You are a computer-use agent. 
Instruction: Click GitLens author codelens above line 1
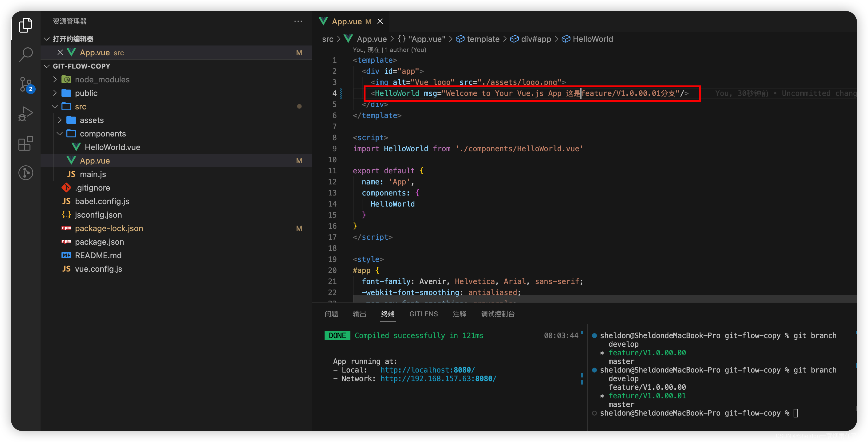point(389,50)
